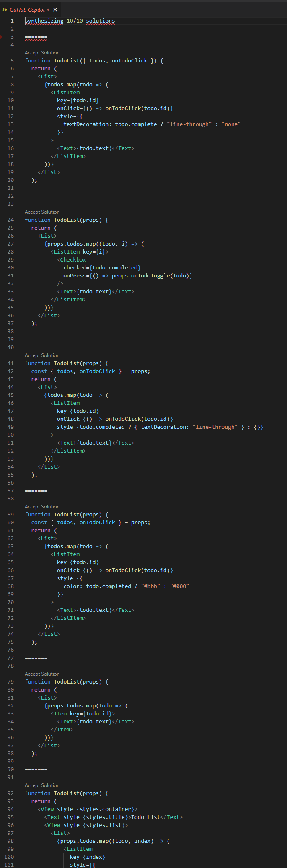The image size is (287, 868).
Task: Accept the solution above line 24
Action: (x=42, y=212)
